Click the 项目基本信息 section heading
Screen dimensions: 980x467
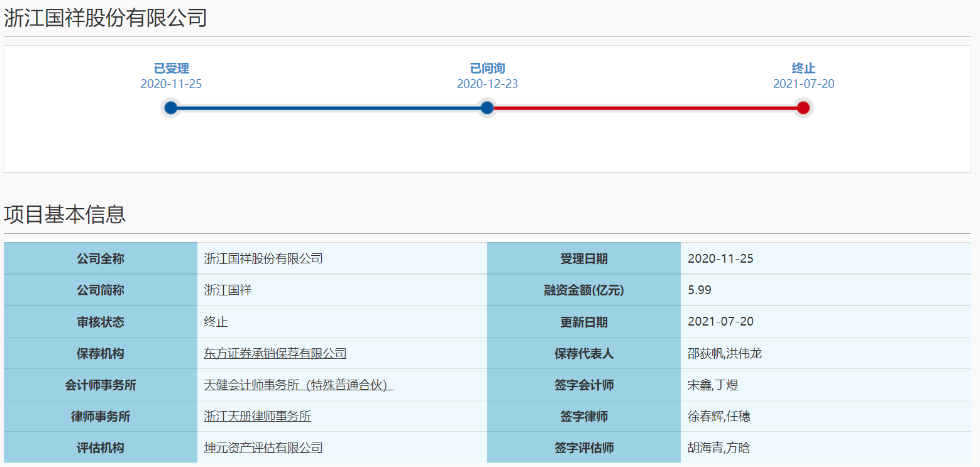pos(65,214)
